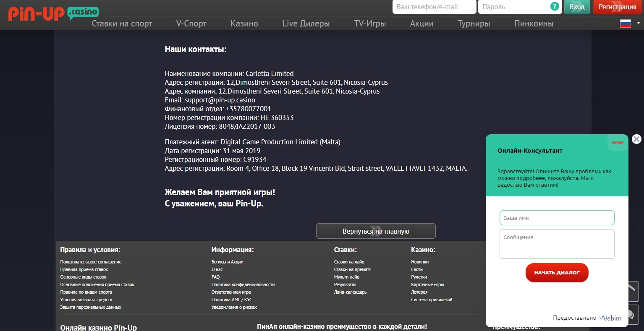Open Пользовательское соглашение link
The image size is (644, 331).
coord(91,262)
